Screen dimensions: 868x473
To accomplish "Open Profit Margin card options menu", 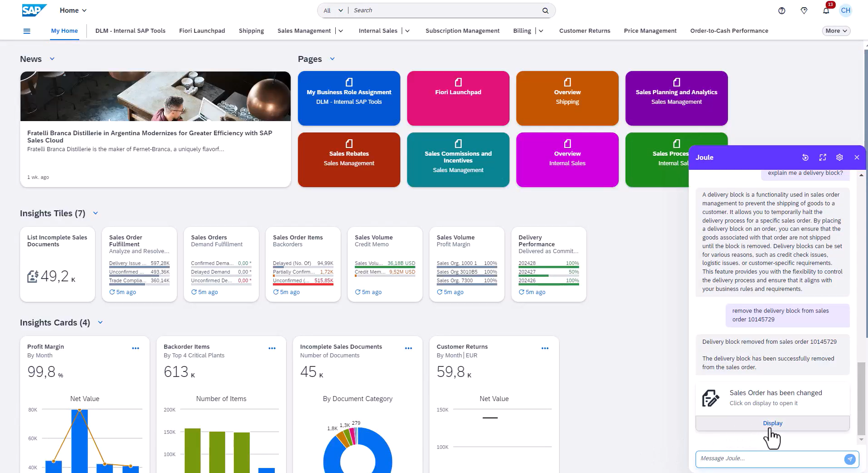I will pyautogui.click(x=136, y=348).
